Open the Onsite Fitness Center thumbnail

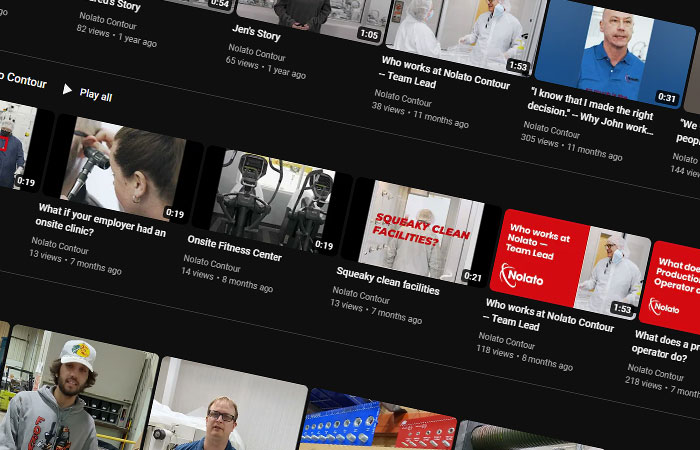point(272,201)
